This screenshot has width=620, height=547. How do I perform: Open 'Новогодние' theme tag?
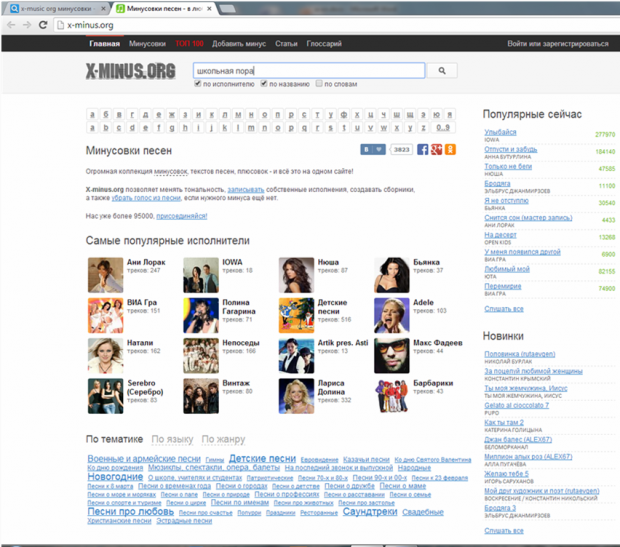[115, 477]
